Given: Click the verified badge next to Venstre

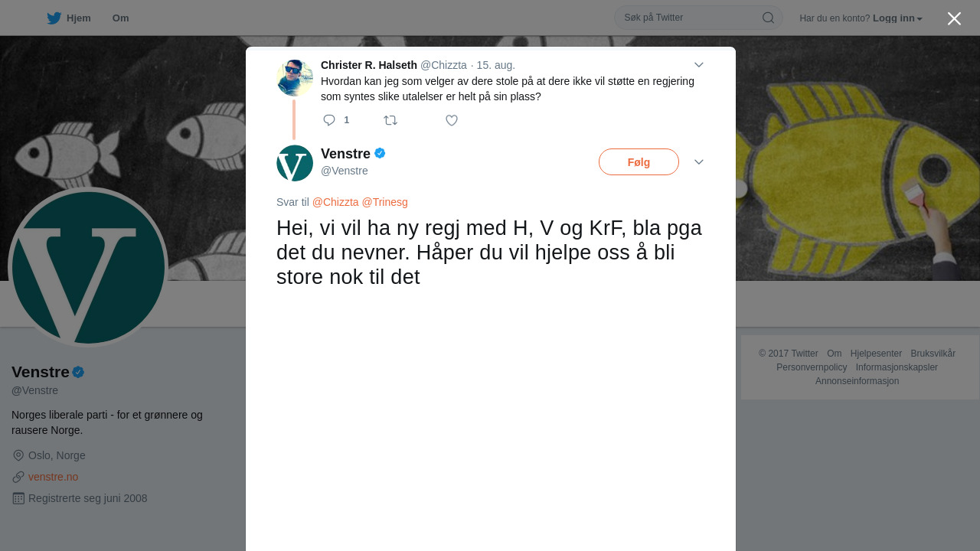Looking at the screenshot, I should (x=380, y=153).
